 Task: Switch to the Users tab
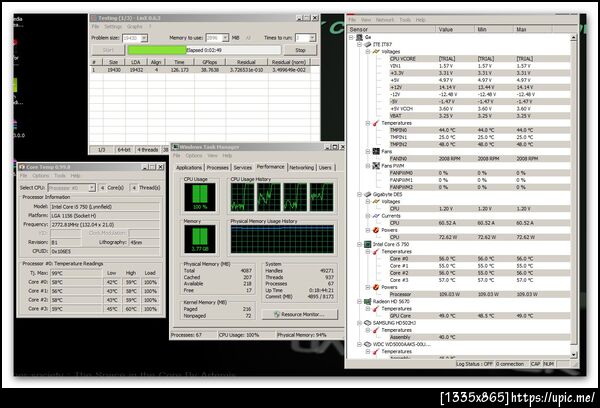tap(325, 168)
